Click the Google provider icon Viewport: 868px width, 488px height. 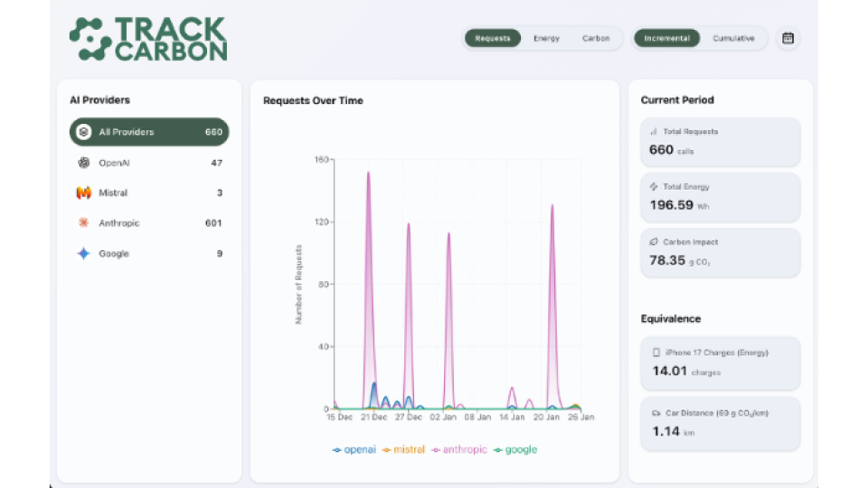(x=83, y=254)
